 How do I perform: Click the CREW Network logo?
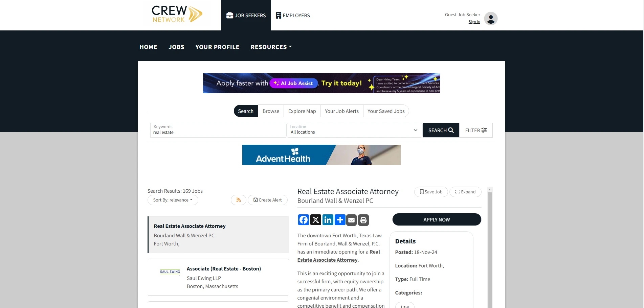coord(177,14)
